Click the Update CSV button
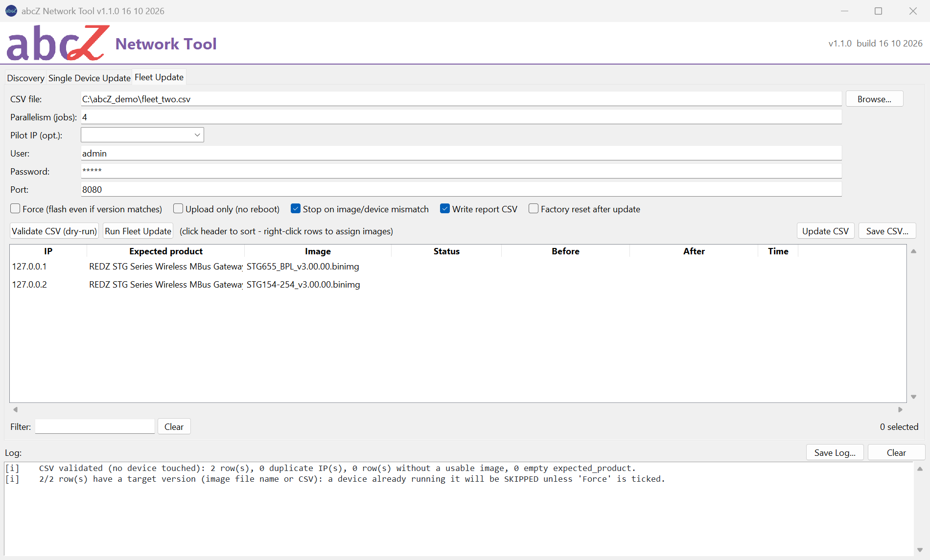This screenshot has height=560, width=930. click(x=825, y=231)
